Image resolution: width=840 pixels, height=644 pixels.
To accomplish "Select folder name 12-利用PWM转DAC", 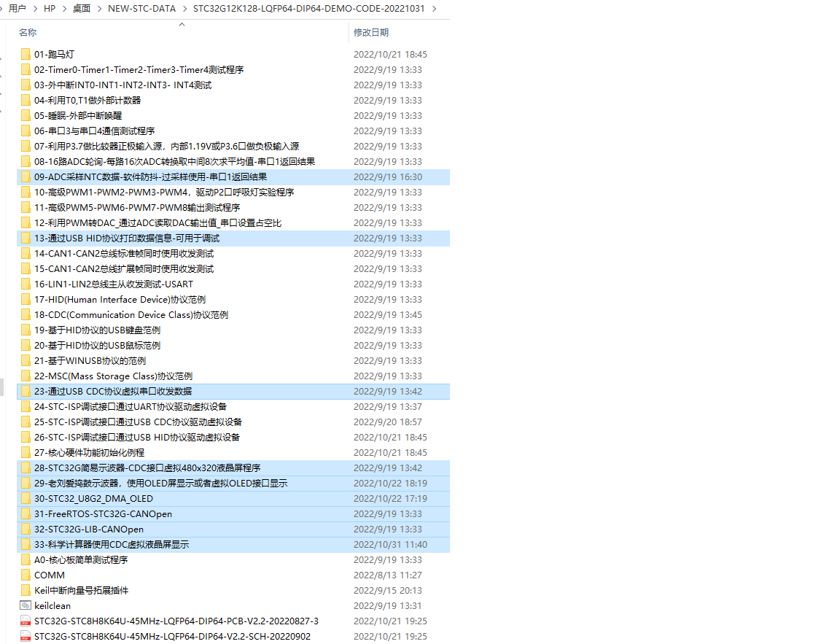I will click(x=158, y=223).
